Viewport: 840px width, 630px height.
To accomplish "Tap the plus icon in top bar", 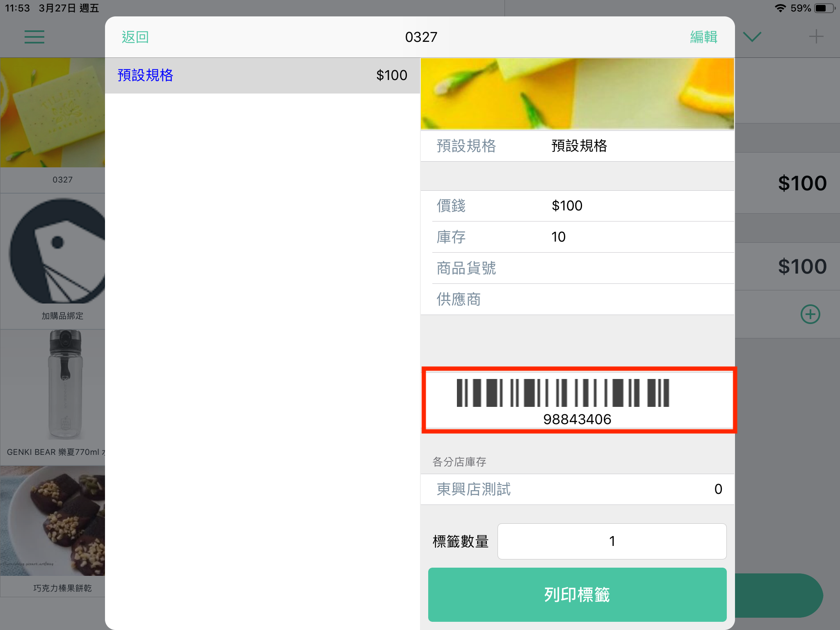I will [816, 37].
